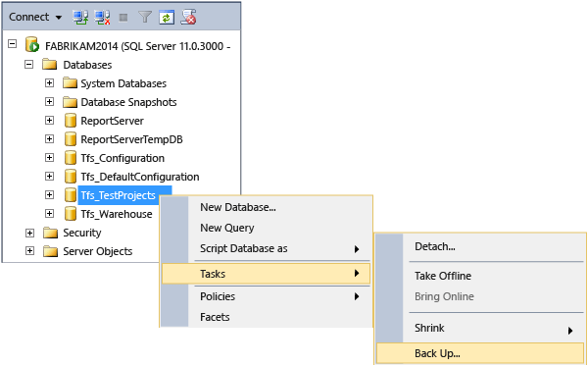Expand the Tfs_DefaultConfiguration node
The height and width of the screenshot is (366, 588).
point(49,176)
